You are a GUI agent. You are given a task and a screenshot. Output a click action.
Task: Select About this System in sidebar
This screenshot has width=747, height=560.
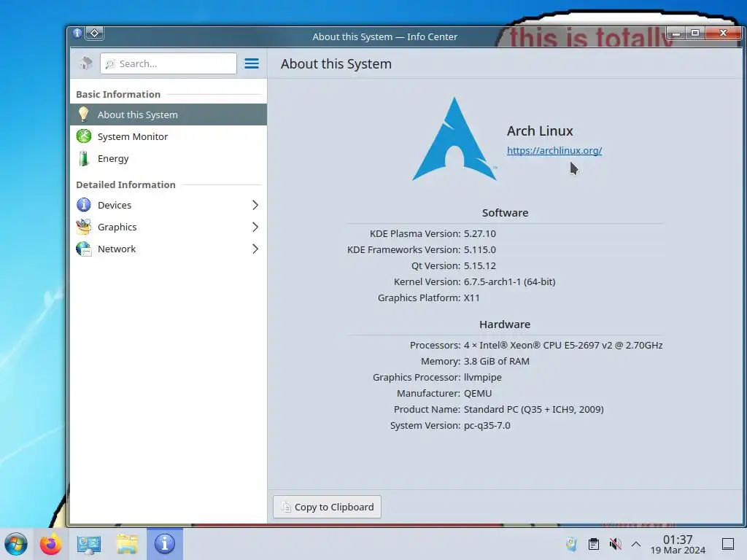(x=169, y=114)
